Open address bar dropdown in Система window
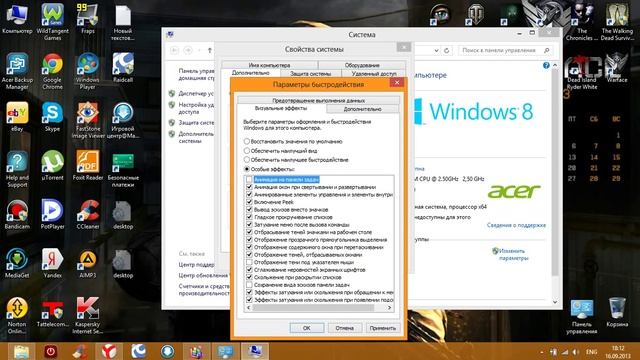Screen dimensions: 640x360 pyautogui.click(x=436, y=50)
